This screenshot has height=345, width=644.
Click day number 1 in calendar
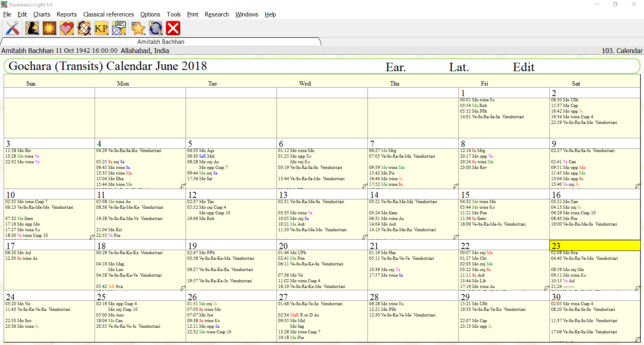[x=463, y=93]
